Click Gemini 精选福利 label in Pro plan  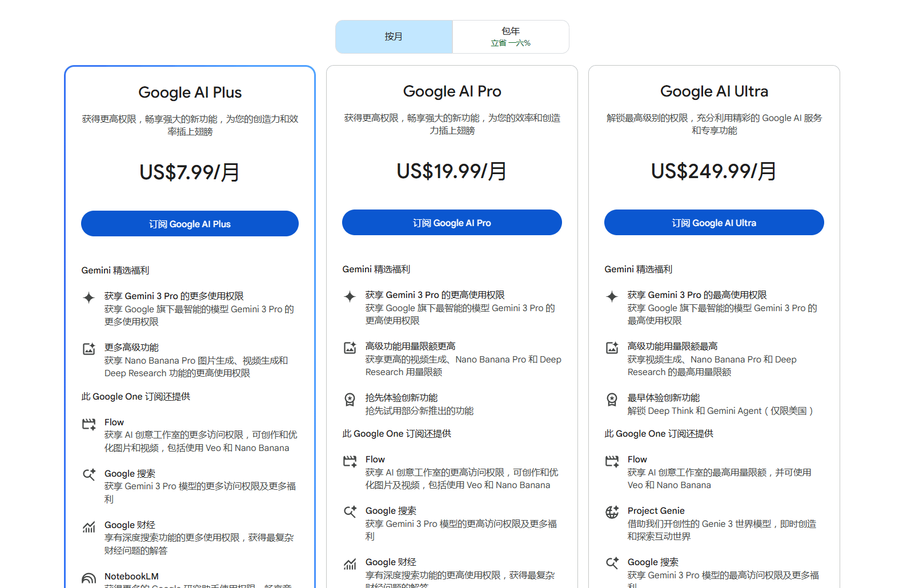coord(376,269)
